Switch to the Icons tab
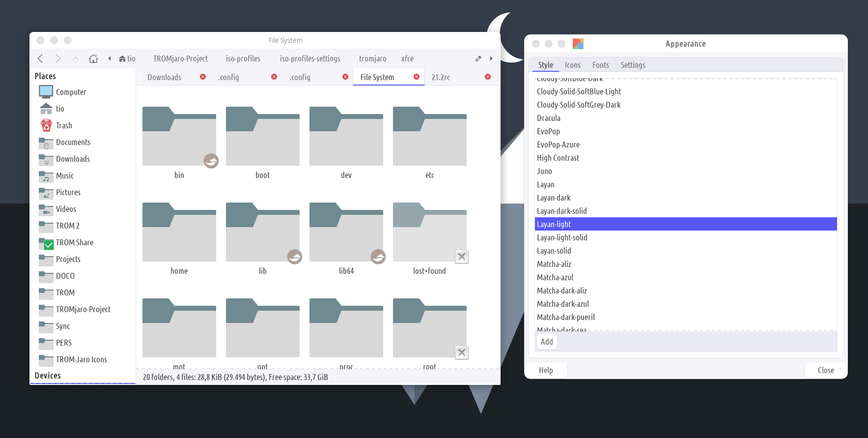The image size is (868, 438). 572,65
